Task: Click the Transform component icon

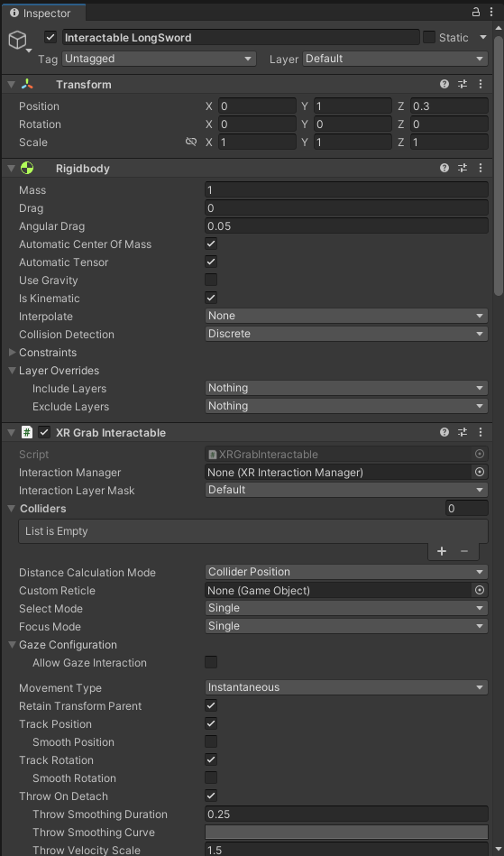Action: (x=27, y=84)
